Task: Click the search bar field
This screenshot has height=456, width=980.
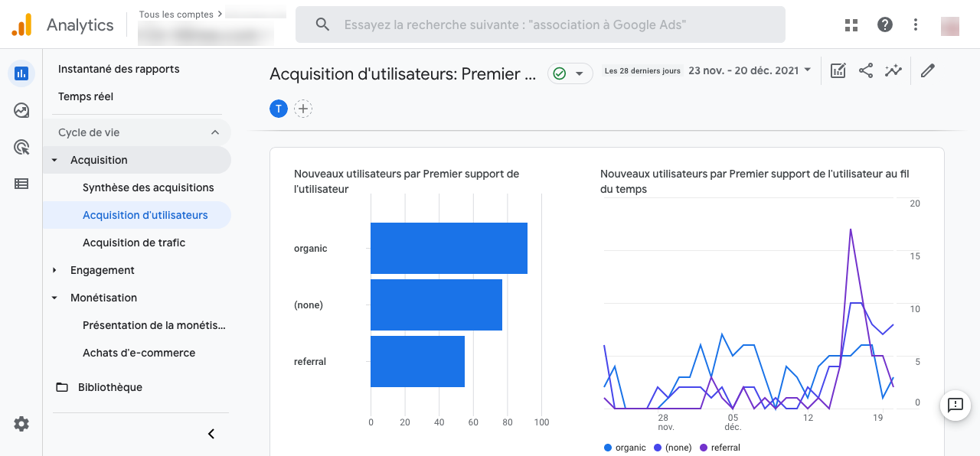Action: coord(540,24)
